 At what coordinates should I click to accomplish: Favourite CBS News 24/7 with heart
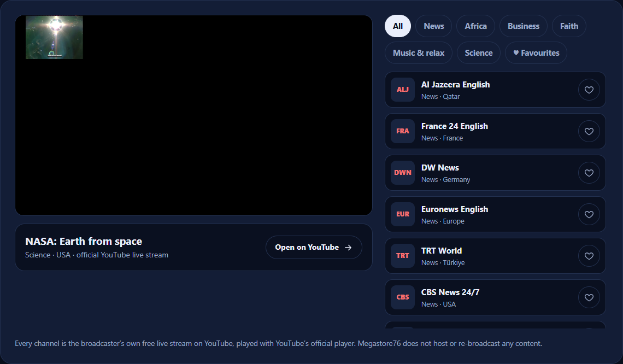589,297
